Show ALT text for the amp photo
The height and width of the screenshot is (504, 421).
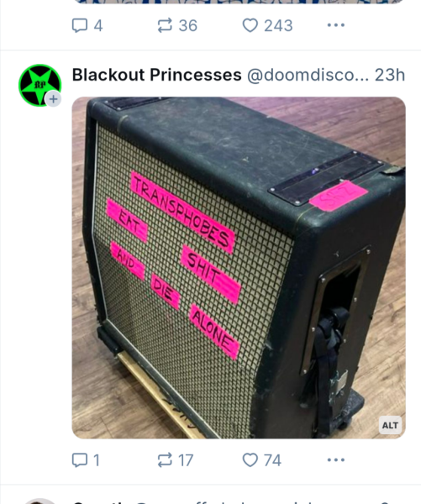pyautogui.click(x=390, y=425)
